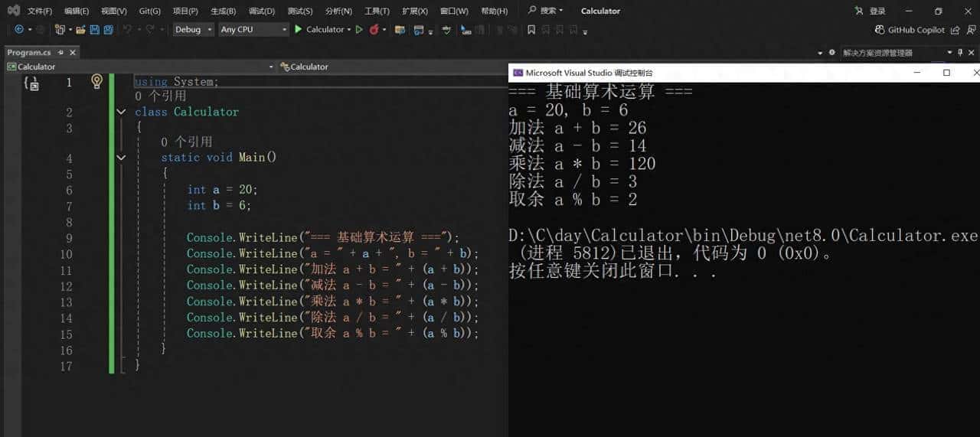
Task: Click the navigate backward arrow icon
Action: tap(19, 29)
